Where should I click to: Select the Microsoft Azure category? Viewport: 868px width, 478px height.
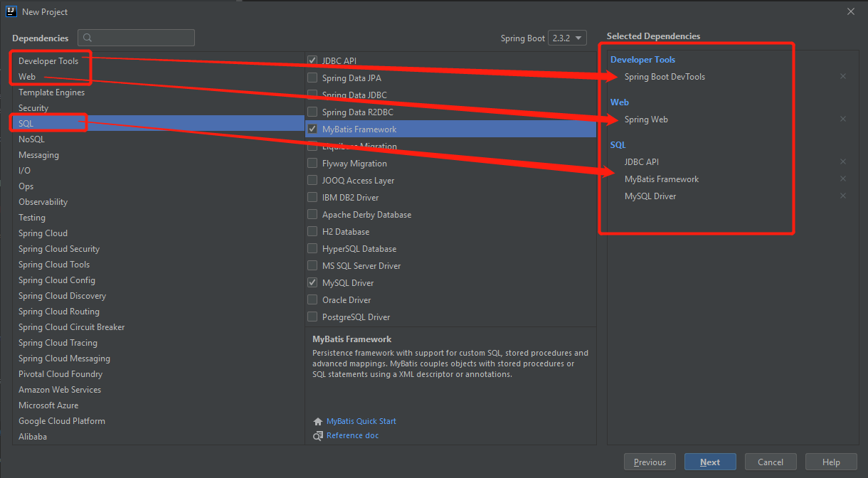tap(158, 405)
